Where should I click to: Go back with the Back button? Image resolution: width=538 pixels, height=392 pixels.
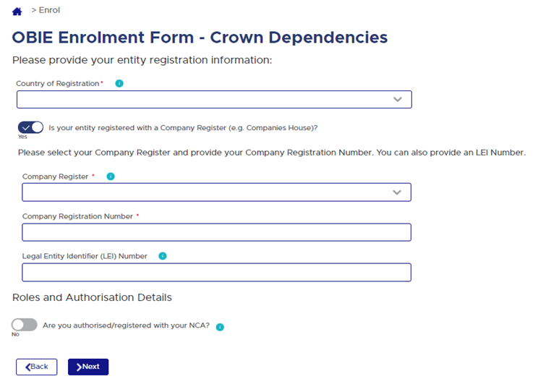[36, 367]
